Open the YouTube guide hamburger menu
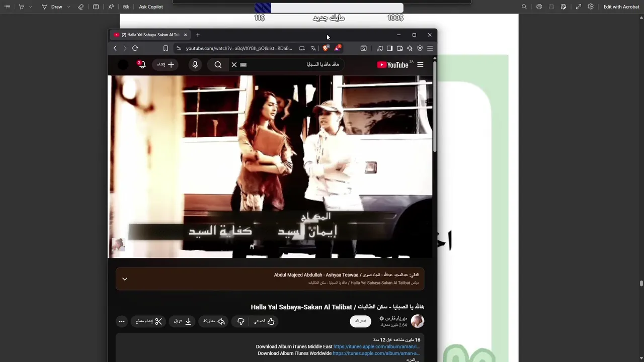 click(420, 64)
